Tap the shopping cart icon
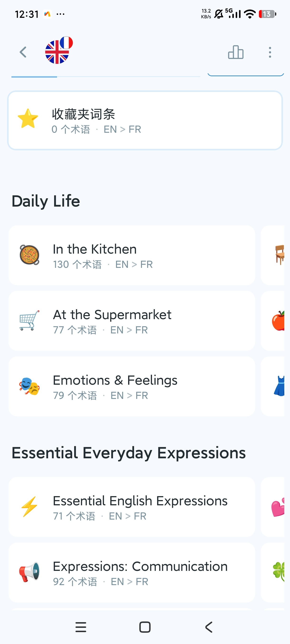The image size is (290, 644). pos(29,321)
